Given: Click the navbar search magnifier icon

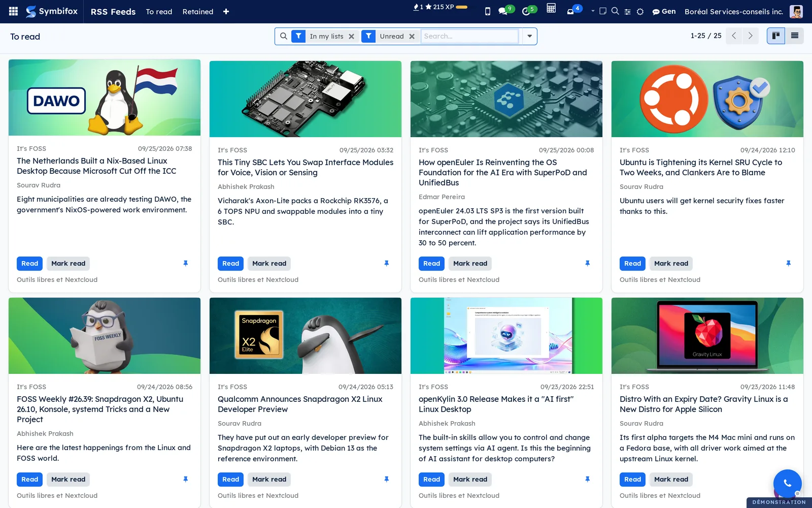Looking at the screenshot, I should point(615,11).
